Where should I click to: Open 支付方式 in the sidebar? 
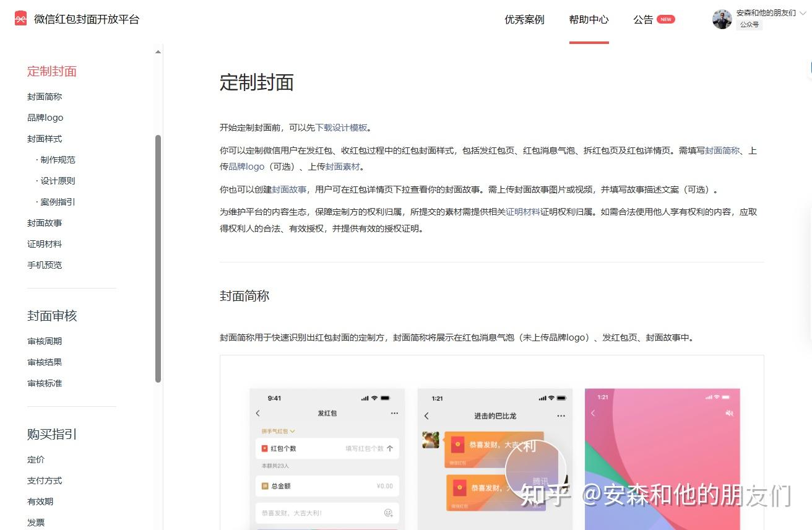45,480
